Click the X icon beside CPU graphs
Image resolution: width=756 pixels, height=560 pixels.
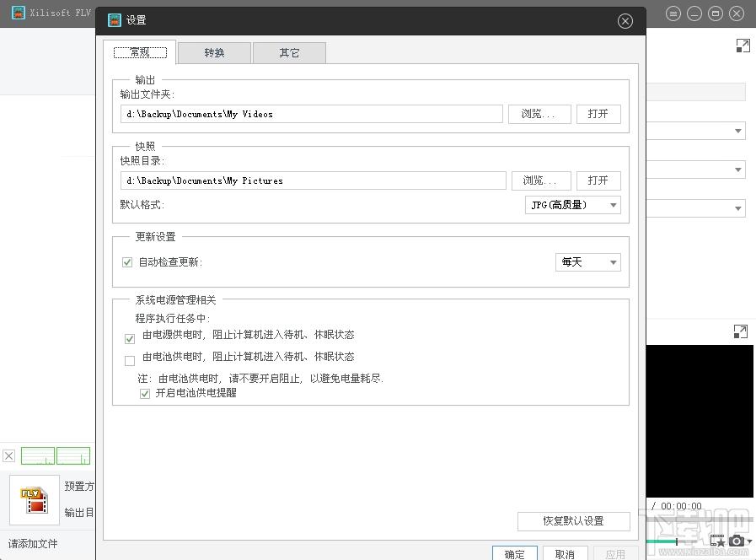(x=9, y=455)
